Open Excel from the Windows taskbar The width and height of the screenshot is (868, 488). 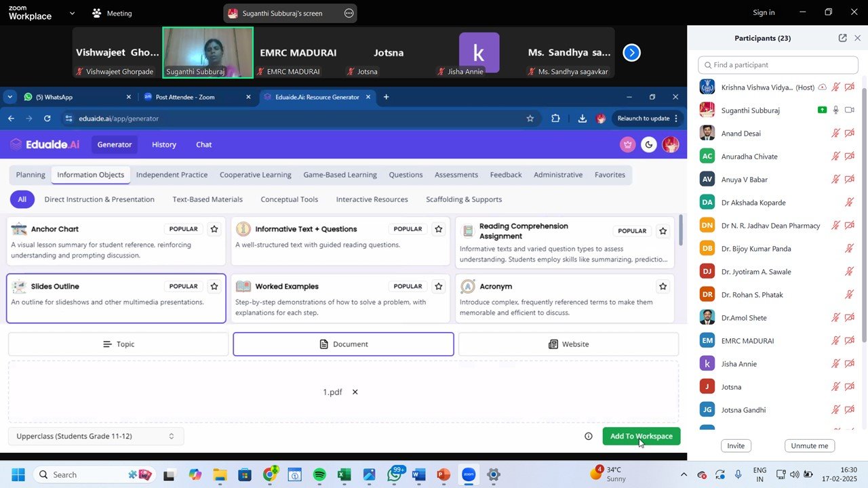(344, 474)
